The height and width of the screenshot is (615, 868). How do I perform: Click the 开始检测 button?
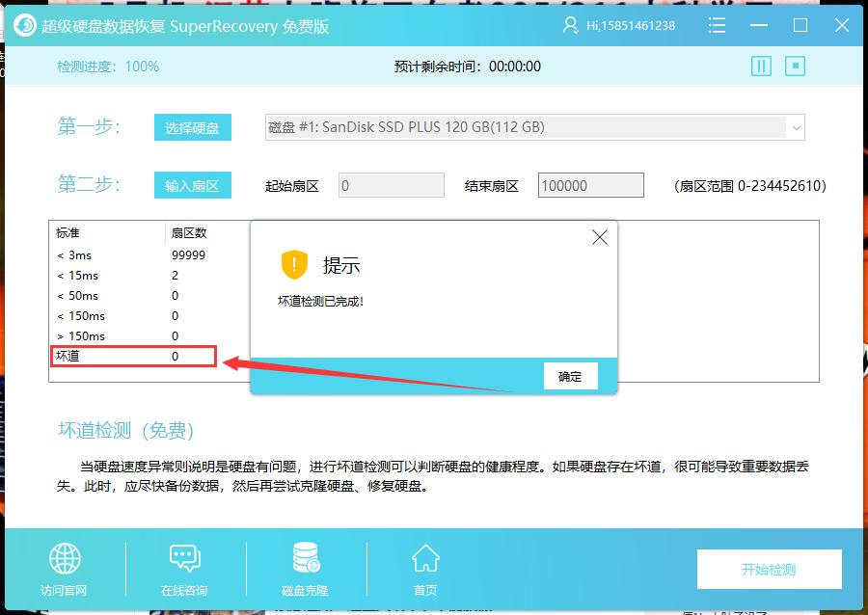pos(769,569)
